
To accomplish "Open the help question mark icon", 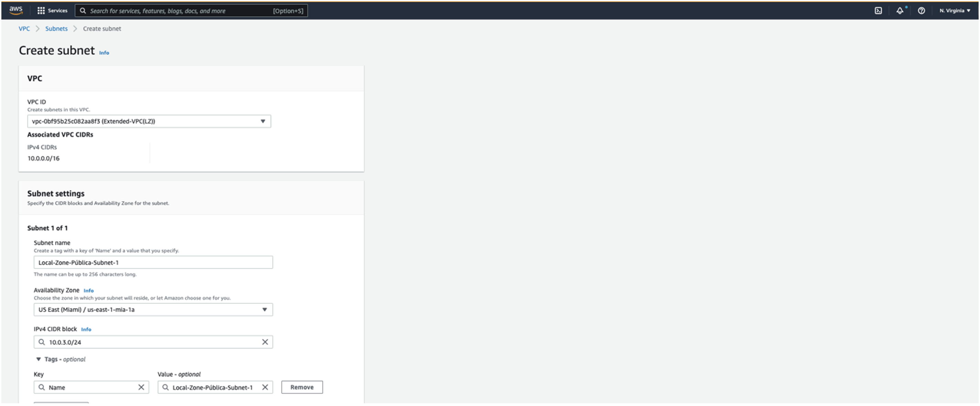I will point(921,11).
